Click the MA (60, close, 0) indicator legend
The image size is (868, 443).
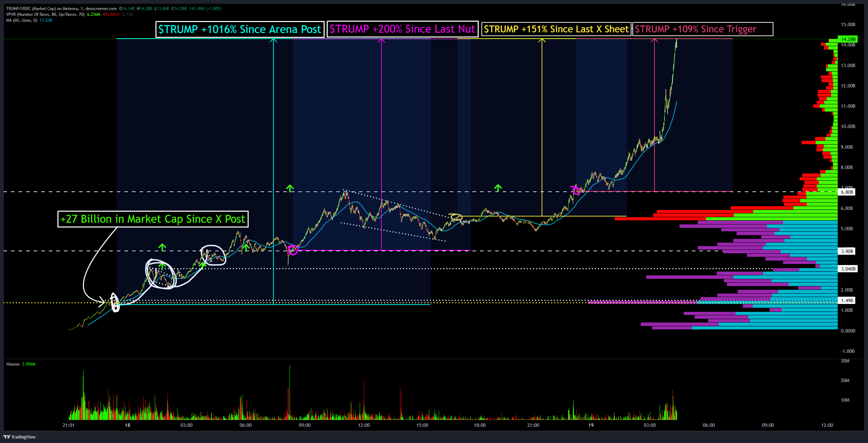pos(22,20)
